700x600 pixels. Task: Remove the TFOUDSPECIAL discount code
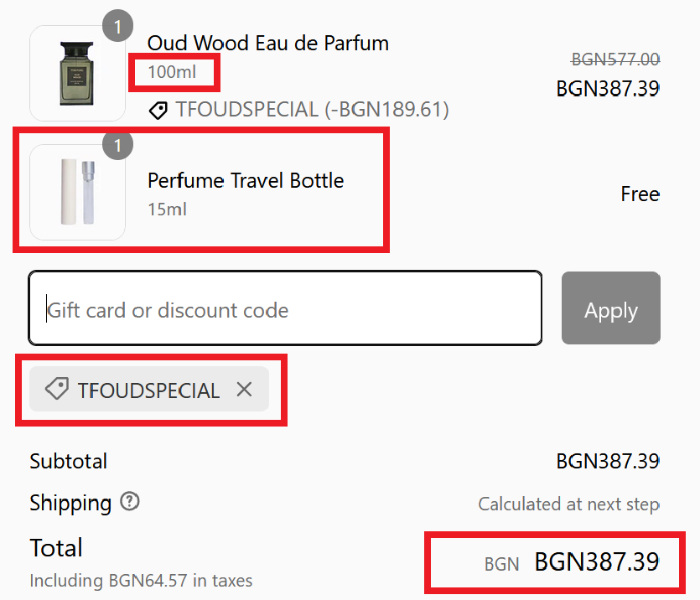(x=244, y=390)
